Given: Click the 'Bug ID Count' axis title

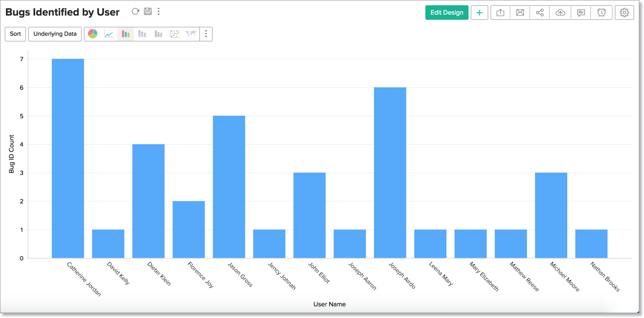Looking at the screenshot, I should pyautogui.click(x=12, y=154).
